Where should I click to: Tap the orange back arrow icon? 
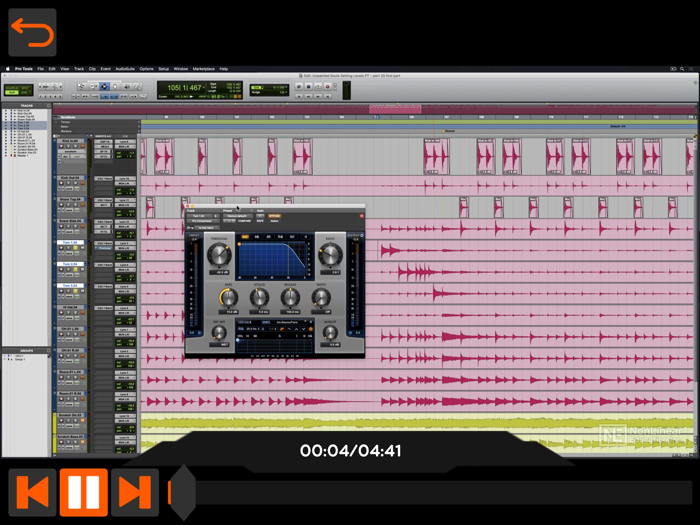(32, 32)
